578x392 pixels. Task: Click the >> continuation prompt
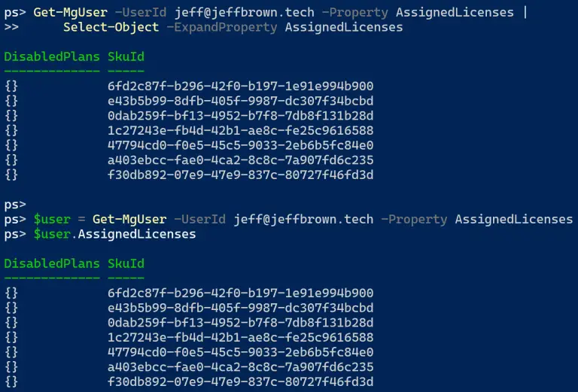pyautogui.click(x=11, y=27)
